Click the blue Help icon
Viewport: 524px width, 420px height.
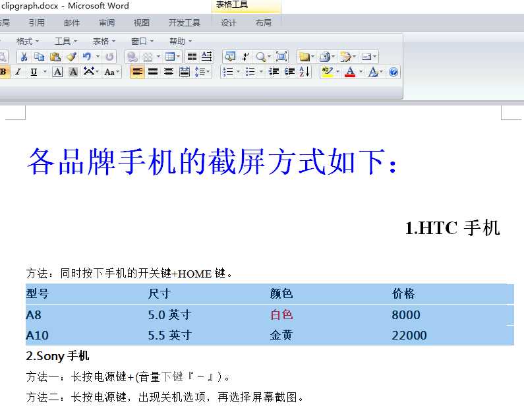click(x=393, y=72)
